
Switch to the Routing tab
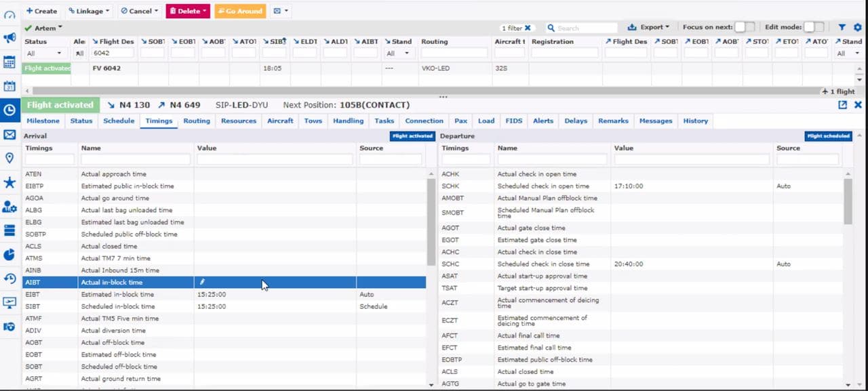pyautogui.click(x=197, y=121)
